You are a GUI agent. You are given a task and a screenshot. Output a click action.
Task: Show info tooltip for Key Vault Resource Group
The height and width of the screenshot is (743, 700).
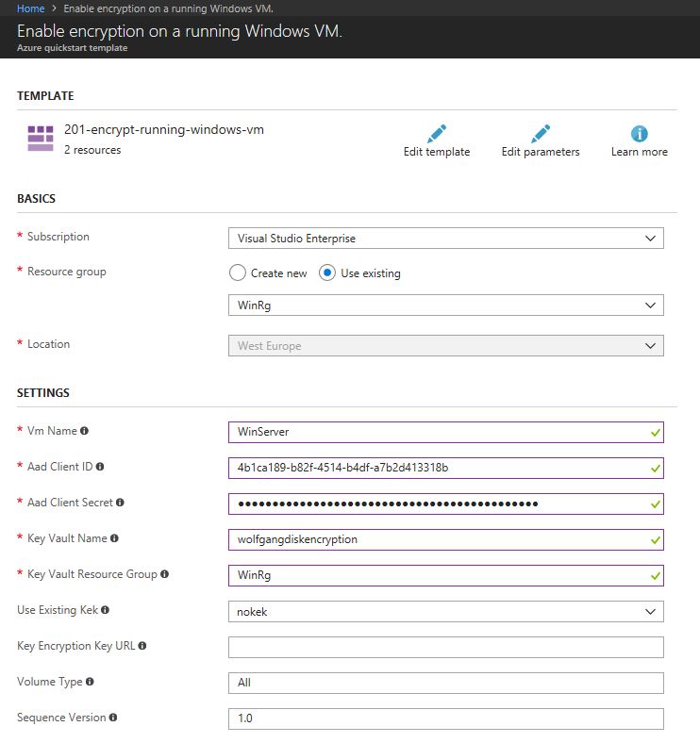point(164,574)
